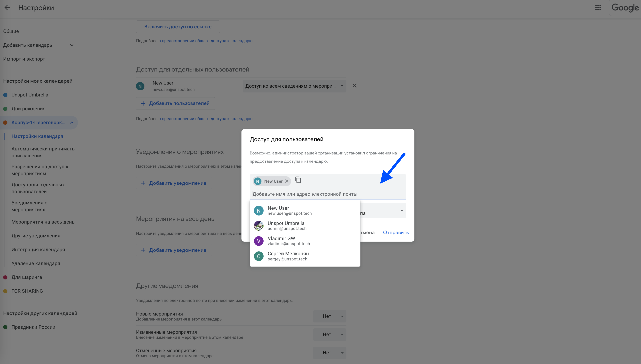The height and width of the screenshot is (364, 641).
Task: Remove the New User chip in dialog
Action: [287, 181]
